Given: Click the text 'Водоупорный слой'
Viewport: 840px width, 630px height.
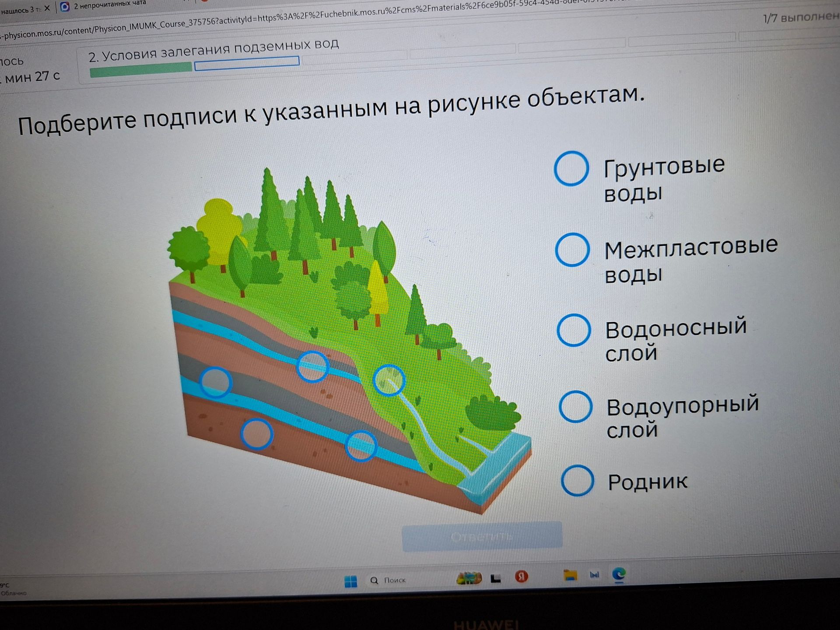Looking at the screenshot, I should coord(682,417).
